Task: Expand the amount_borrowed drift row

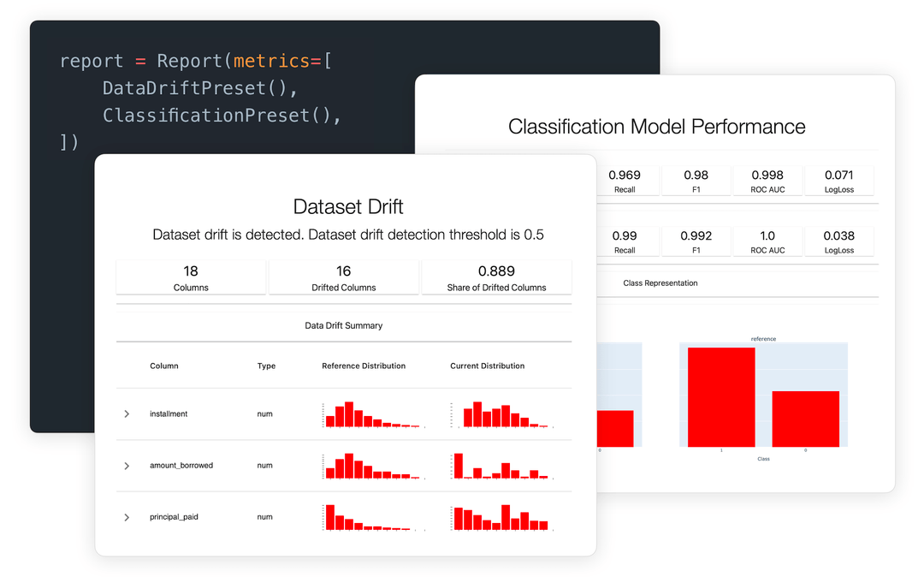Action: click(127, 465)
